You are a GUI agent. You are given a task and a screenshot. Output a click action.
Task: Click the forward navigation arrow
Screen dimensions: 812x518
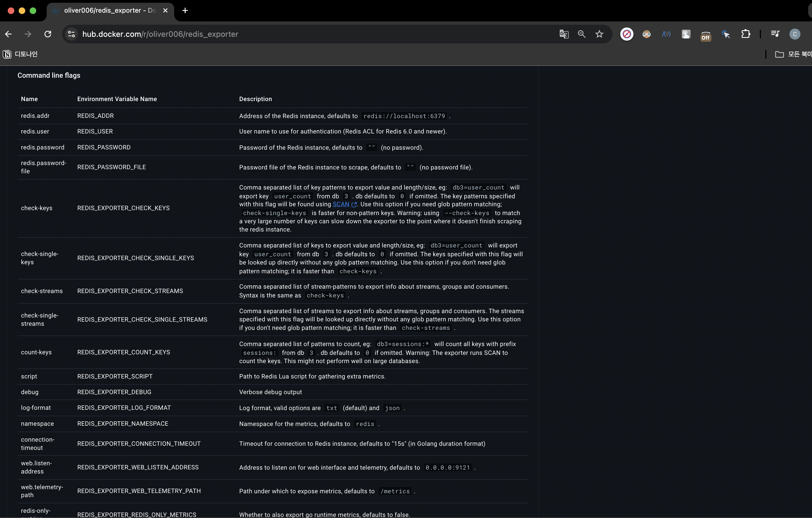tap(28, 34)
